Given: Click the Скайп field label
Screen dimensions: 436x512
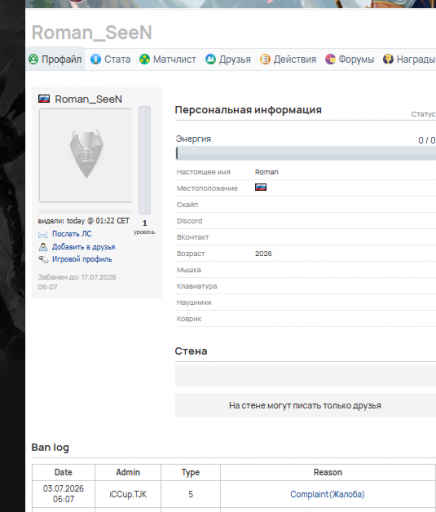Looking at the screenshot, I should (187, 205).
